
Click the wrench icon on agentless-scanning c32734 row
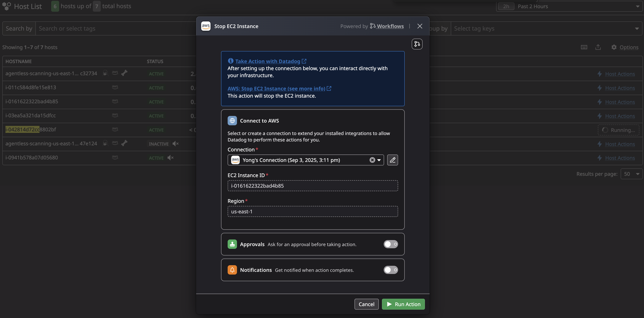click(124, 73)
